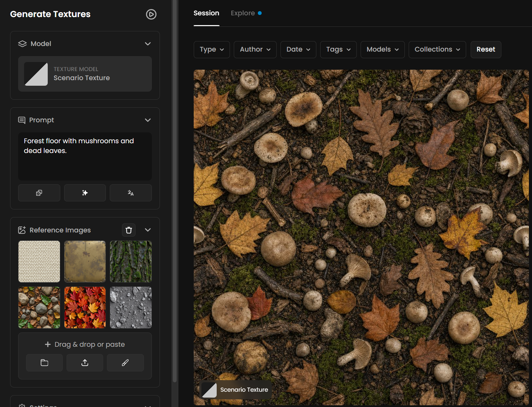Click the prompt text field
This screenshot has height=407, width=532.
[85, 156]
